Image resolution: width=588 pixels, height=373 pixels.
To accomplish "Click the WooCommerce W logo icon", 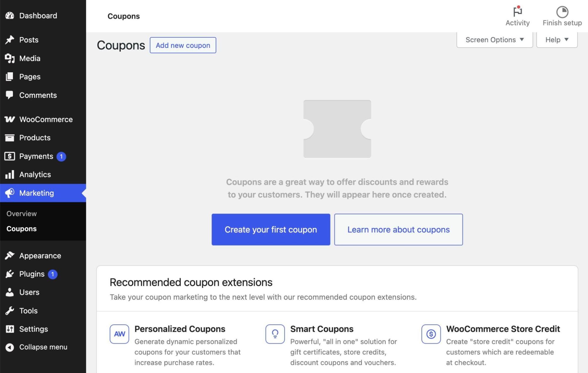I will click(x=10, y=119).
